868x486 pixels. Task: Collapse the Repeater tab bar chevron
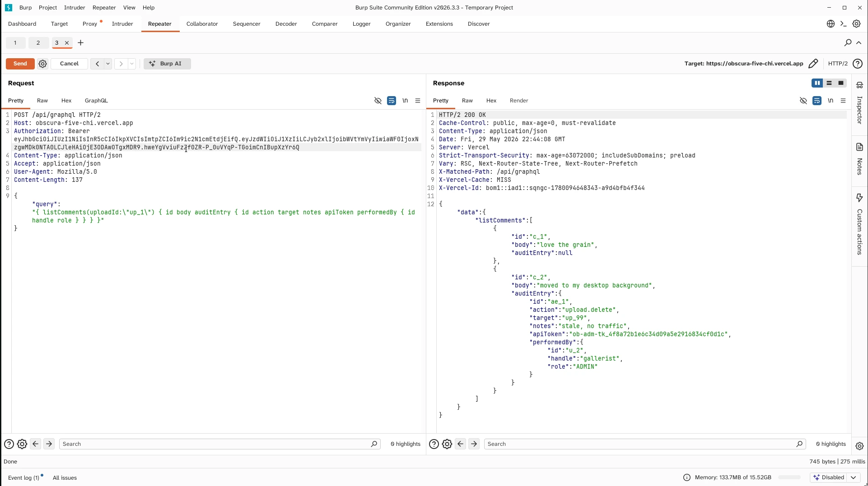pos(859,42)
